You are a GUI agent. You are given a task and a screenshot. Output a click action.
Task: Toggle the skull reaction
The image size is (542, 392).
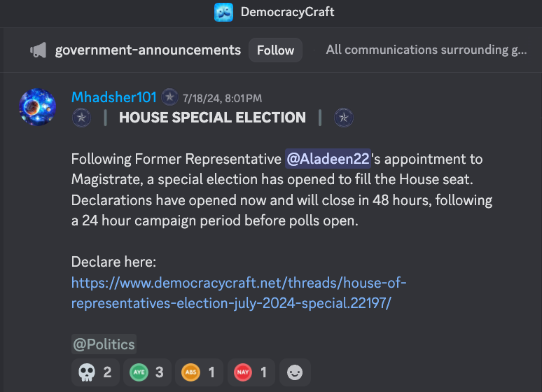click(95, 372)
